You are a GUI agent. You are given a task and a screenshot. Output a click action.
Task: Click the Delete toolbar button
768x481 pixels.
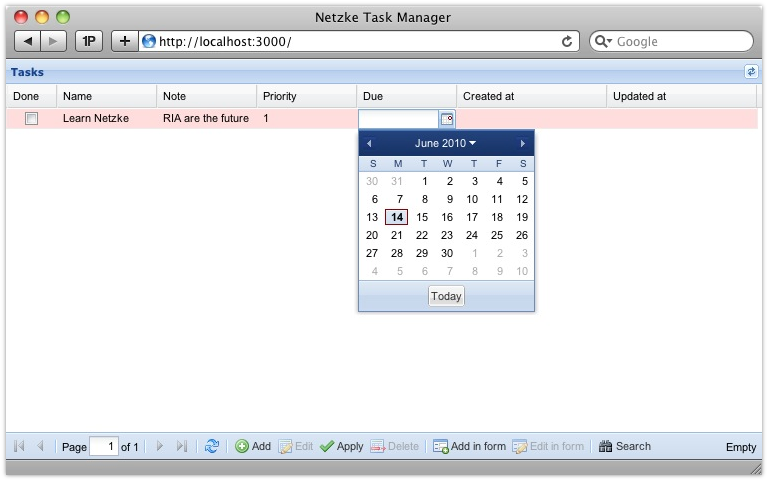coord(395,446)
